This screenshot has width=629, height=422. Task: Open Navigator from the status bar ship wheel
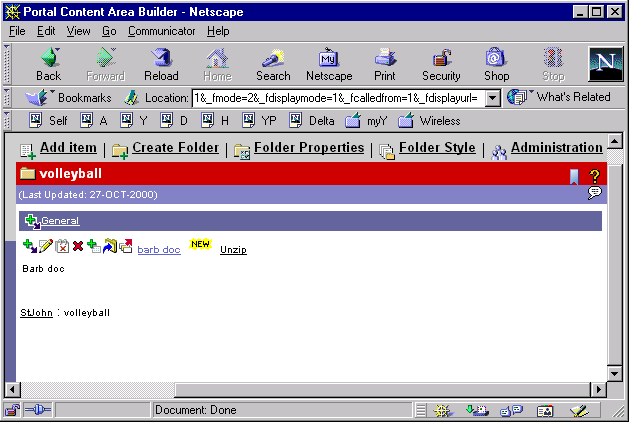[x=441, y=410]
